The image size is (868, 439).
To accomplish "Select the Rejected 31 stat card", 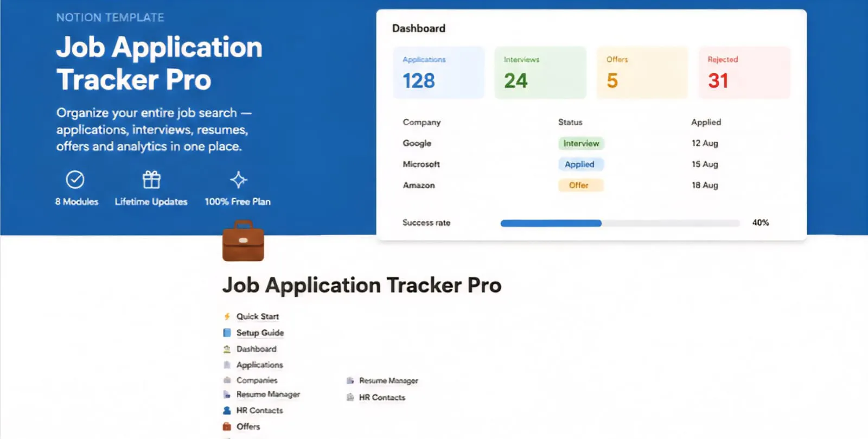I will click(x=744, y=73).
